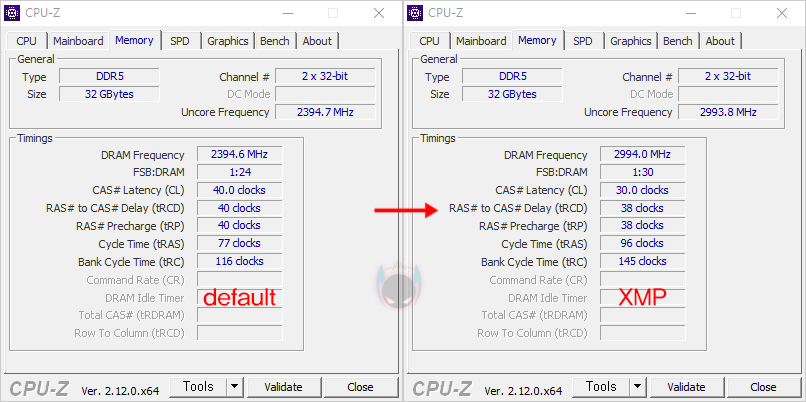
Task: Open Graphics tab in left window
Action: 228,41
